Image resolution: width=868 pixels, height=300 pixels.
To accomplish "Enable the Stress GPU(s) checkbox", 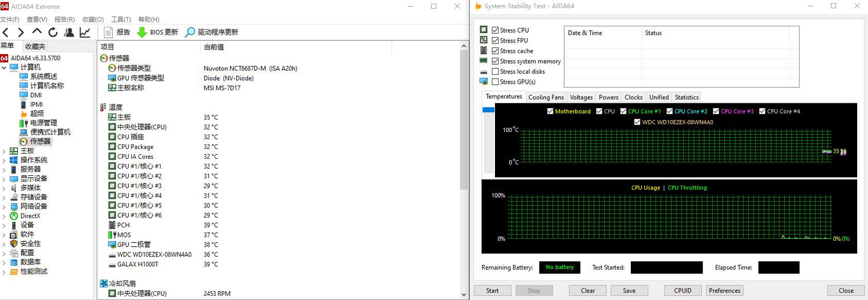I will click(x=495, y=82).
